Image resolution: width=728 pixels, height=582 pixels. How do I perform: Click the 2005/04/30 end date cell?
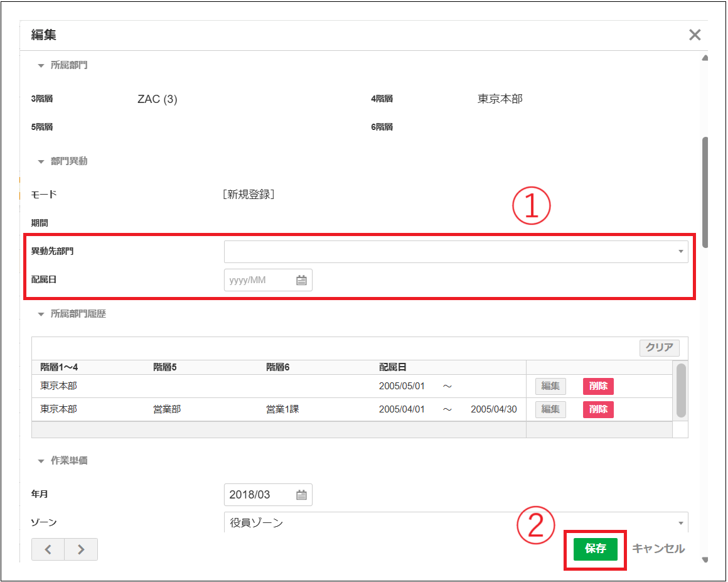coord(493,409)
